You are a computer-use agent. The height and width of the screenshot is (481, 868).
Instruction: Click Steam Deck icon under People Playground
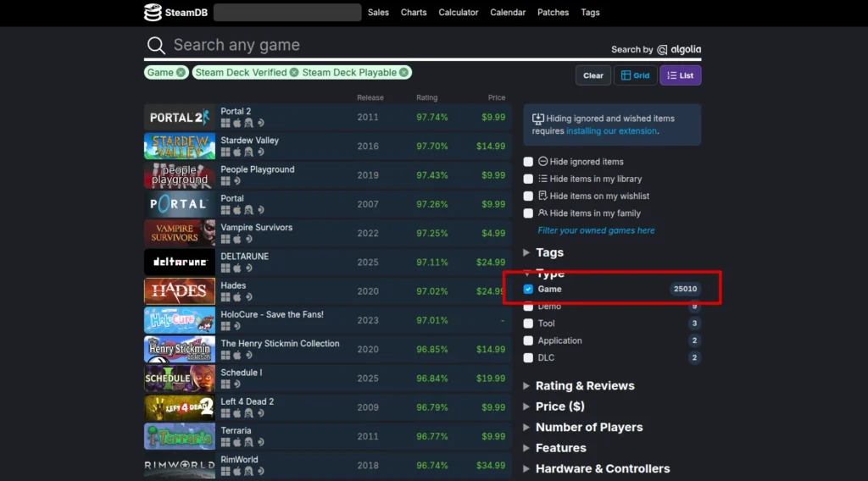237,180
